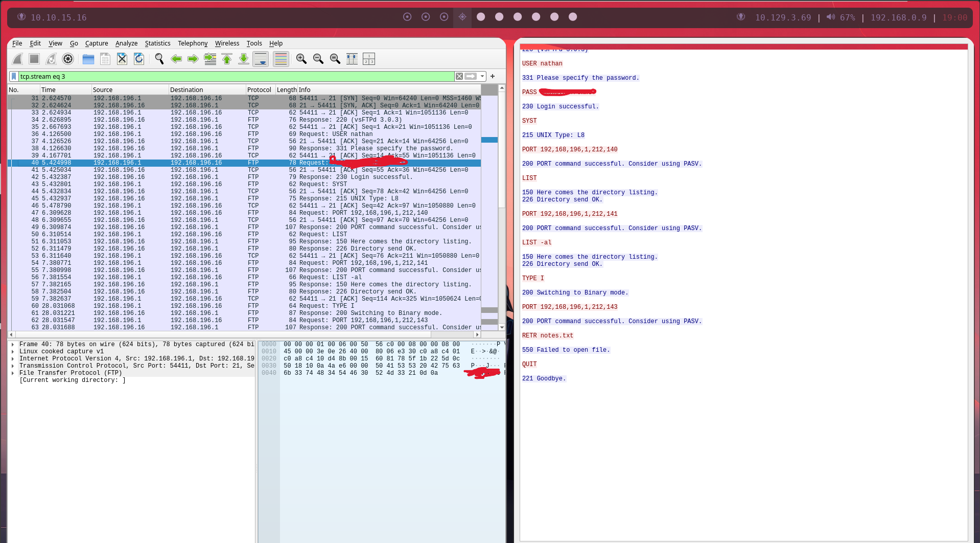Reload the current capture file
980x543 pixels.
(x=139, y=59)
